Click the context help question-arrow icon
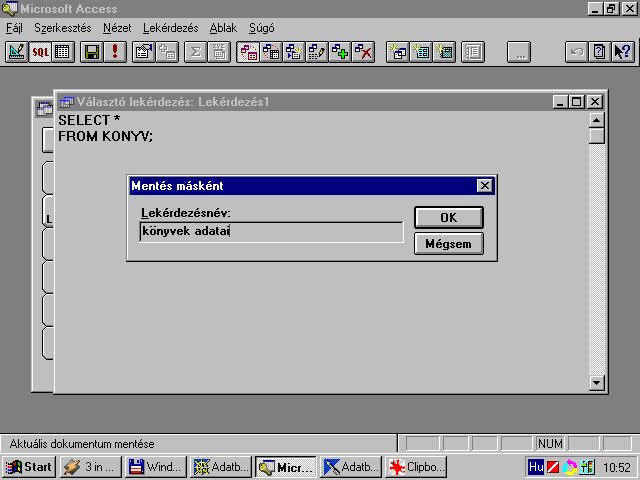 (621, 52)
